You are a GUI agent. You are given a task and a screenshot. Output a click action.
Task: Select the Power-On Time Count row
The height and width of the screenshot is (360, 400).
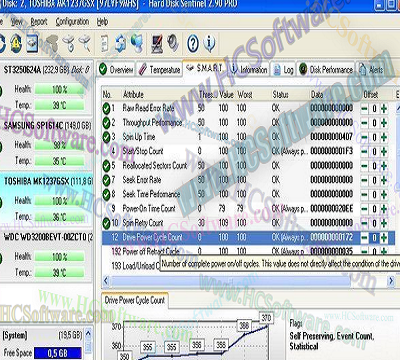coord(248,209)
